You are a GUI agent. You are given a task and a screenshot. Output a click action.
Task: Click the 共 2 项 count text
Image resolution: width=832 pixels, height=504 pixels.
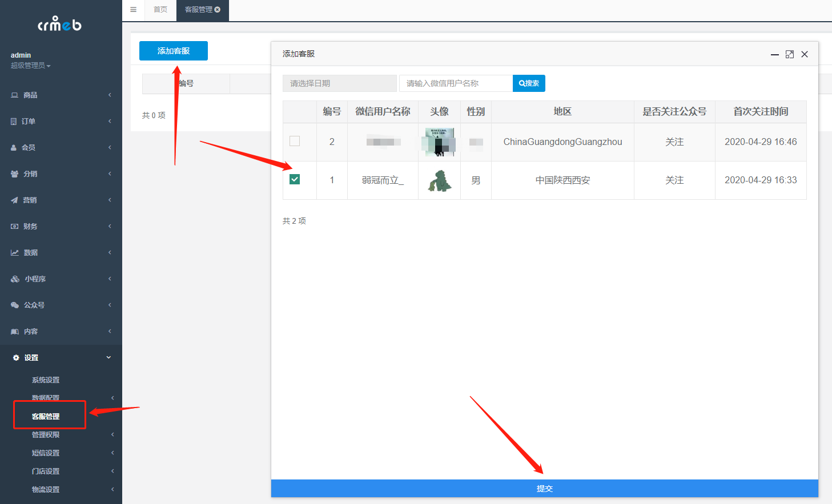294,221
